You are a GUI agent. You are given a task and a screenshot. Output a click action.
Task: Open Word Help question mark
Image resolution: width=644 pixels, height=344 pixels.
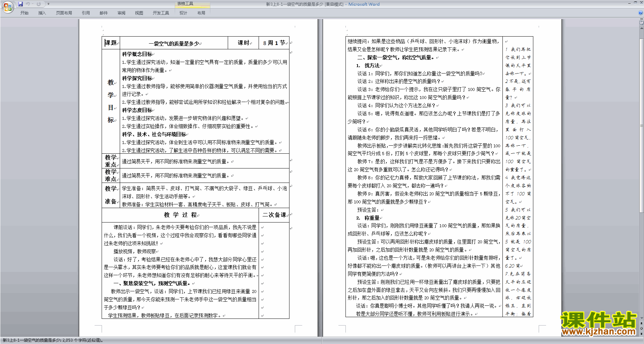click(x=641, y=13)
